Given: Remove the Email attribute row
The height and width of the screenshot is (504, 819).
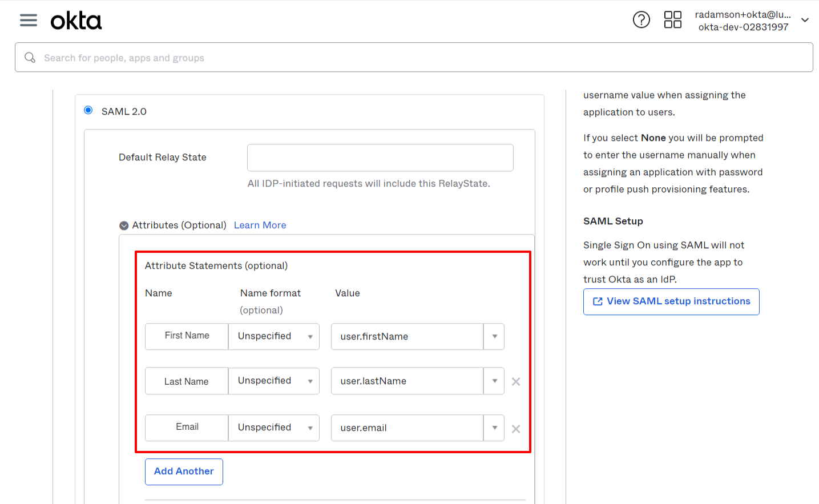Looking at the screenshot, I should coord(515,428).
